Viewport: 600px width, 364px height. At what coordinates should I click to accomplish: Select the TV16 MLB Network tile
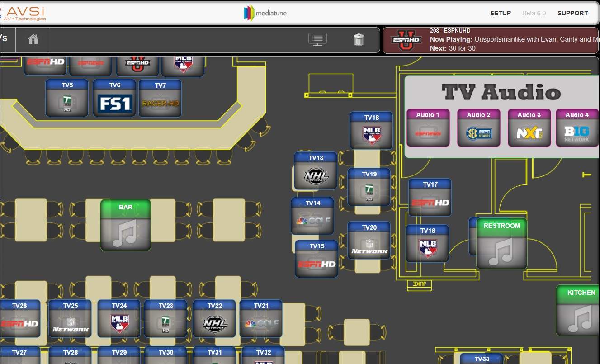pos(427,244)
